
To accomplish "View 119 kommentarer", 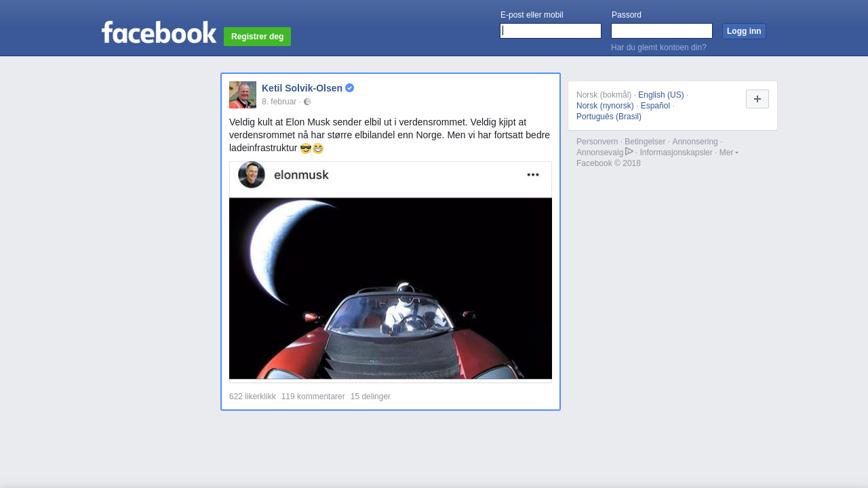I will pyautogui.click(x=313, y=396).
